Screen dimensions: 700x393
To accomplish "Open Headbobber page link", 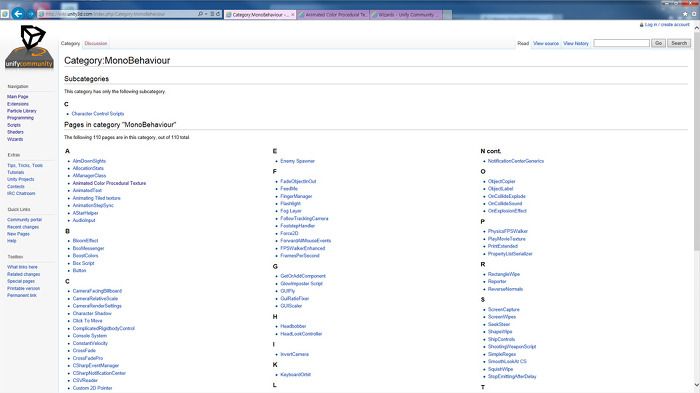I will click(x=293, y=326).
